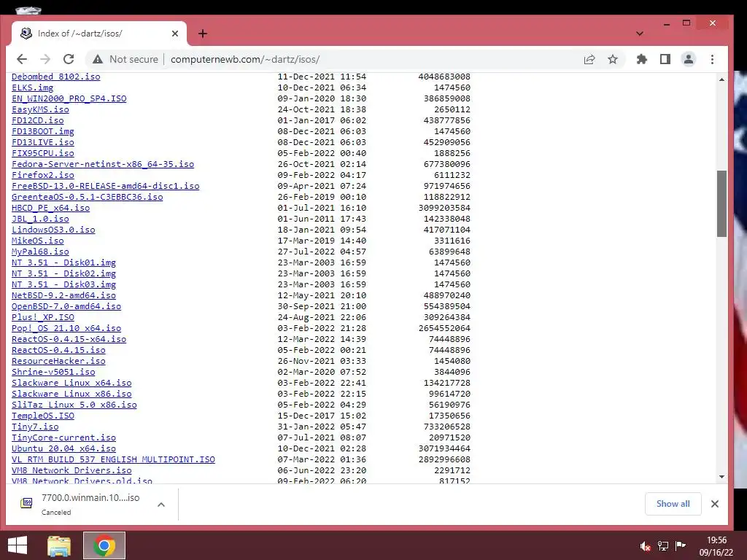Open EN_WIN2000_PRO_SP4.ISO link
This screenshot has width=747, height=560.
coord(69,98)
